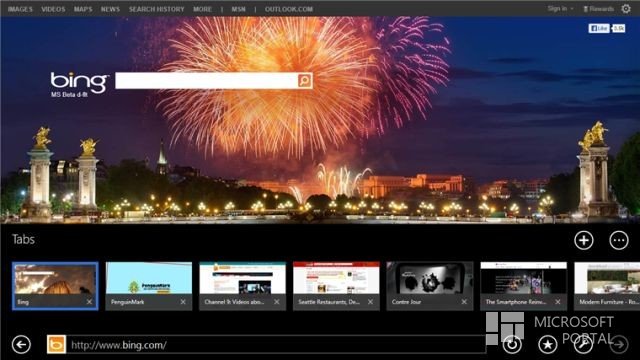The width and height of the screenshot is (640, 360).
Task: Click the Facebook Like button
Action: click(599, 28)
